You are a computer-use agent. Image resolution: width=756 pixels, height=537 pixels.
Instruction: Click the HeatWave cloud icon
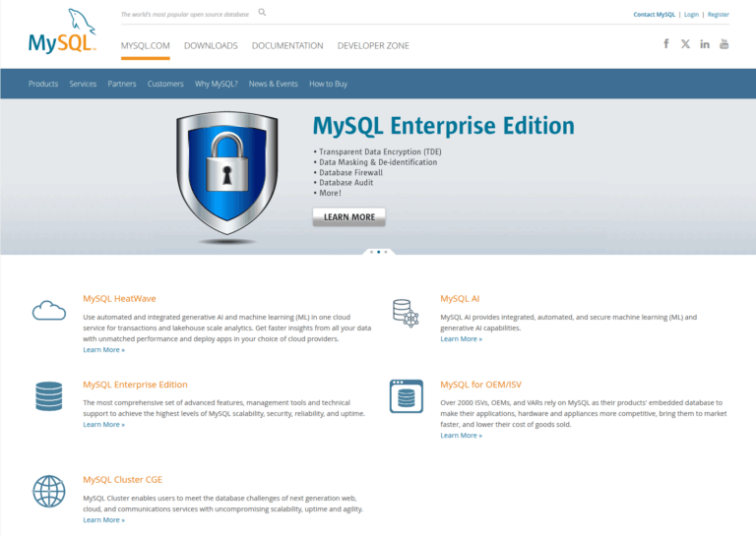(48, 310)
